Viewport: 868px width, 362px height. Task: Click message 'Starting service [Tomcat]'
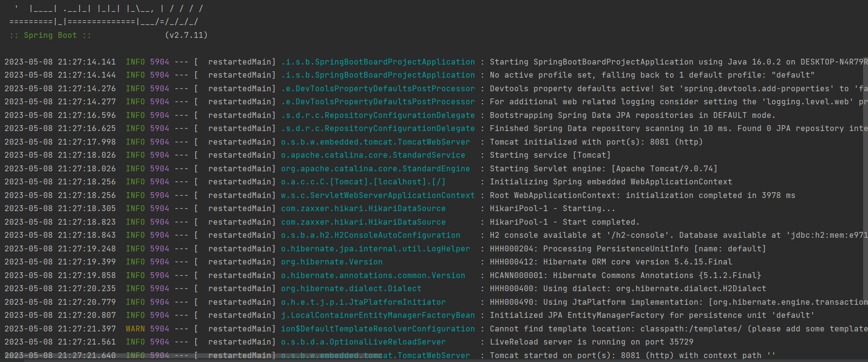(551, 155)
